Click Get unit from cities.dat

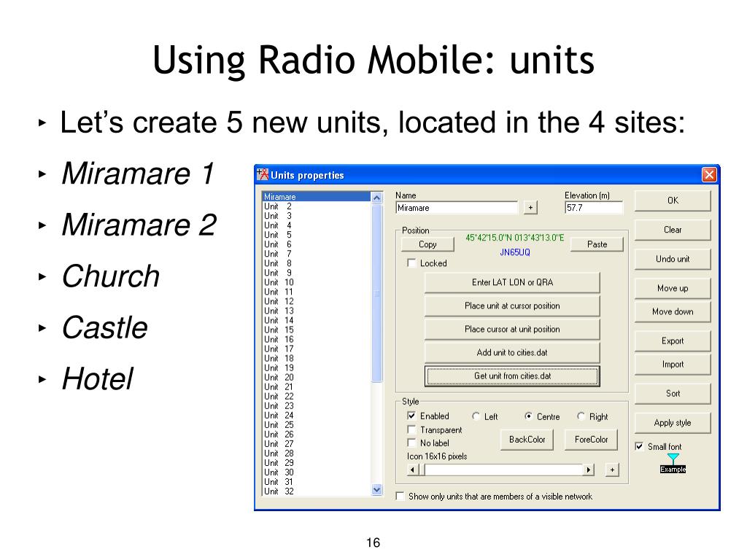[x=512, y=376]
